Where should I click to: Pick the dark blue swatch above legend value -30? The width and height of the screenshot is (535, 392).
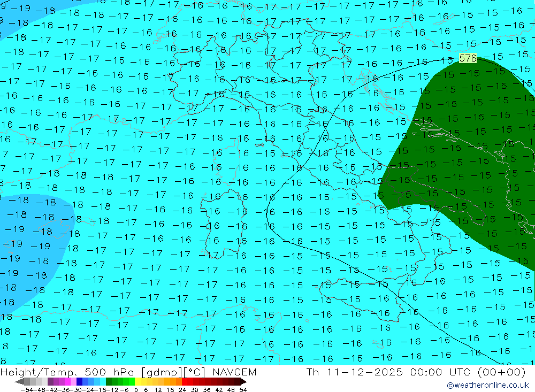pos(79,381)
